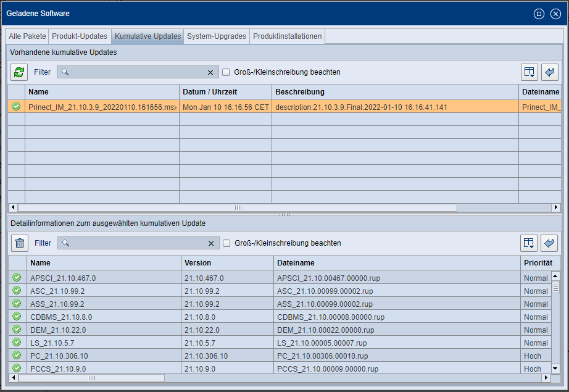The image size is (569, 392).
Task: Click description:21.10.3.9.Final cell
Action: [x=395, y=107]
